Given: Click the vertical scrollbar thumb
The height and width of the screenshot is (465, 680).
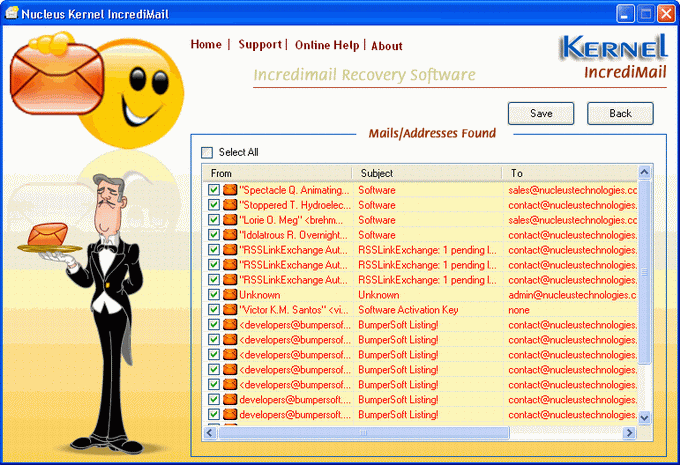Looking at the screenshot, I should tap(644, 272).
